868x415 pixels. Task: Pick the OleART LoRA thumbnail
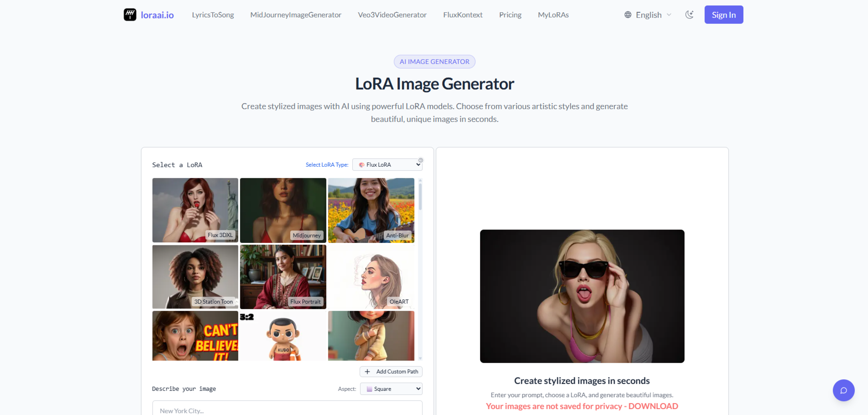click(371, 276)
